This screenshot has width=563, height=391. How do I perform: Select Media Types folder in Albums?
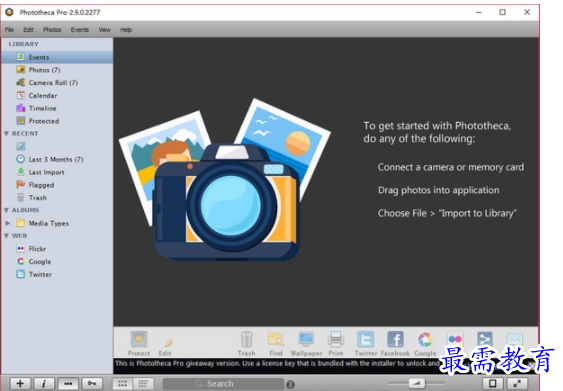pos(57,223)
